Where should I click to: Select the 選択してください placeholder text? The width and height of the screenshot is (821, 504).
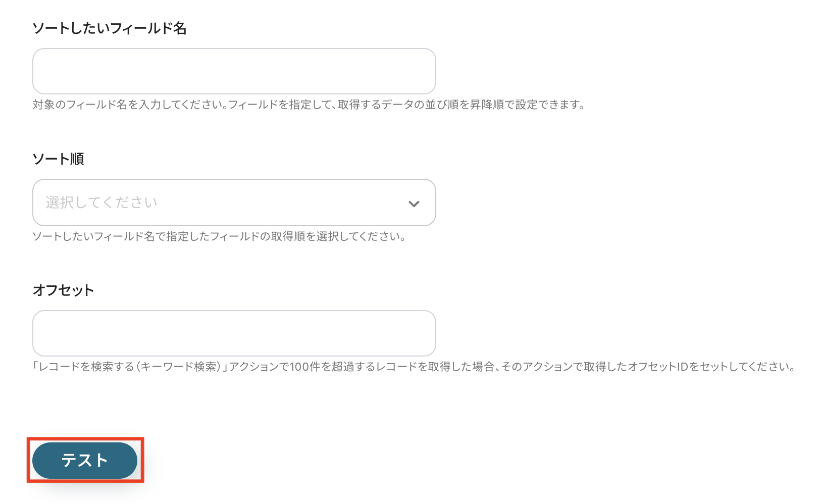point(101,203)
